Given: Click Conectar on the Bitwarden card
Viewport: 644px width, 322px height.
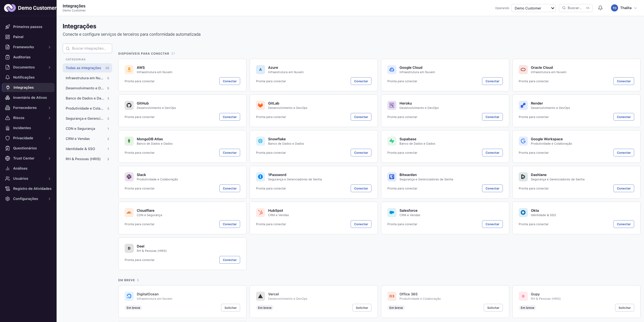Looking at the screenshot, I should point(492,188).
